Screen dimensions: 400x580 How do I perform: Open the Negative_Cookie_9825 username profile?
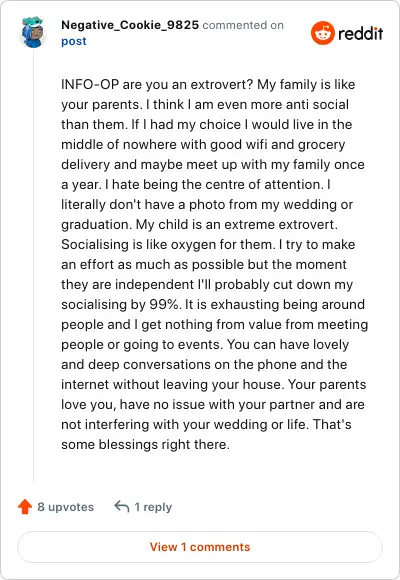click(x=130, y=25)
